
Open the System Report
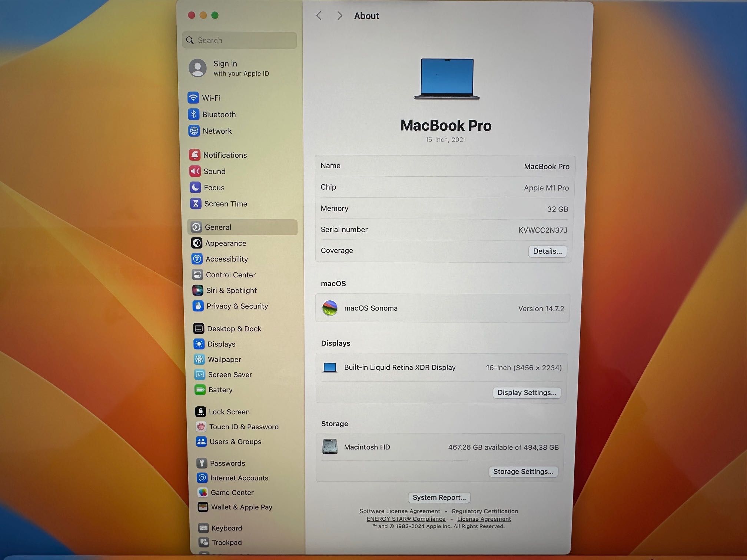(x=439, y=497)
